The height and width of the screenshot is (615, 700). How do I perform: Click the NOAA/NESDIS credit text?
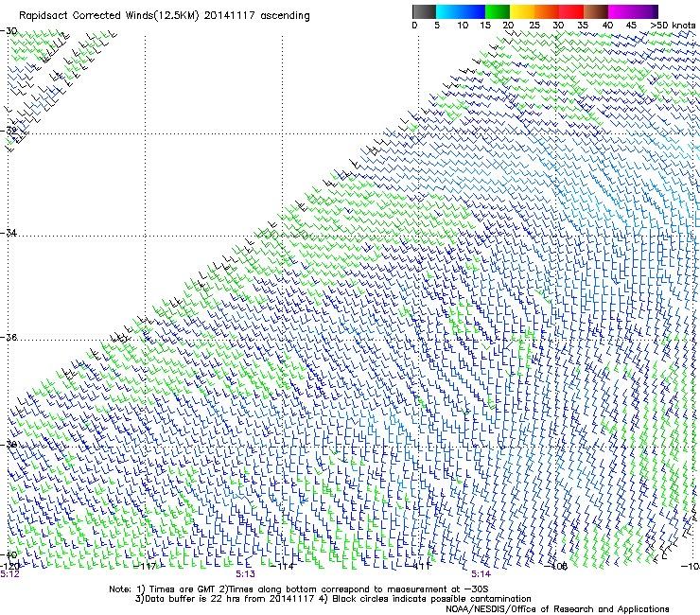(x=557, y=609)
